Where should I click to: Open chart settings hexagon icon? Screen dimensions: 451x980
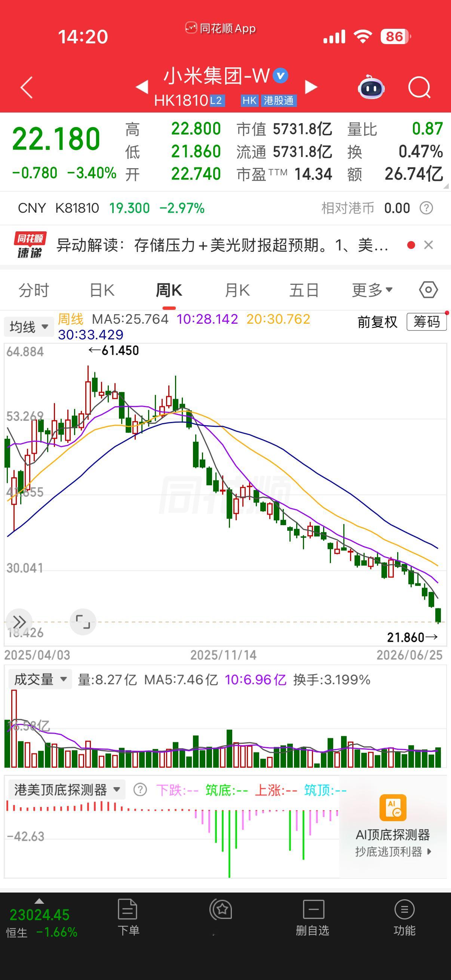click(429, 290)
